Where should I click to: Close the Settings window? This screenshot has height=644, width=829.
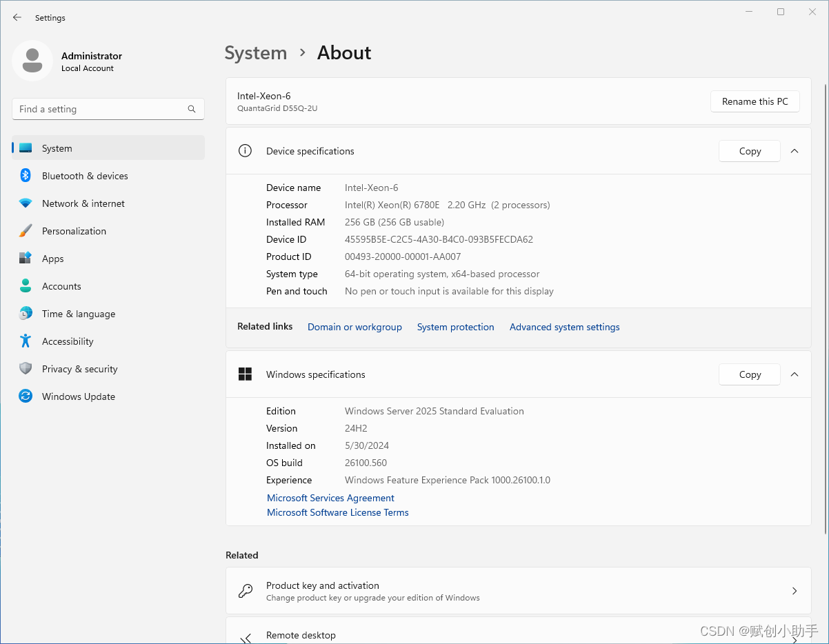tap(812, 12)
